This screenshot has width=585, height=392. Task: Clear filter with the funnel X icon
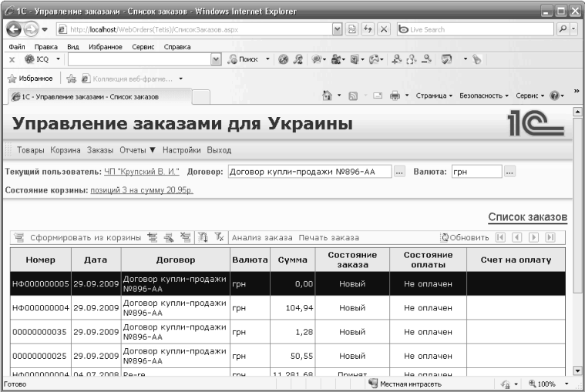click(x=220, y=237)
